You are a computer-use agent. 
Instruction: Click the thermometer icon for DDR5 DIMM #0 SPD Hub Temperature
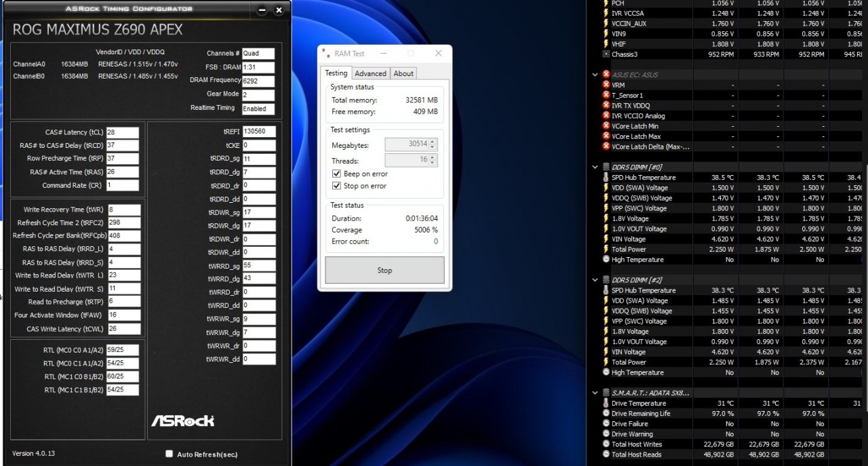(x=606, y=178)
